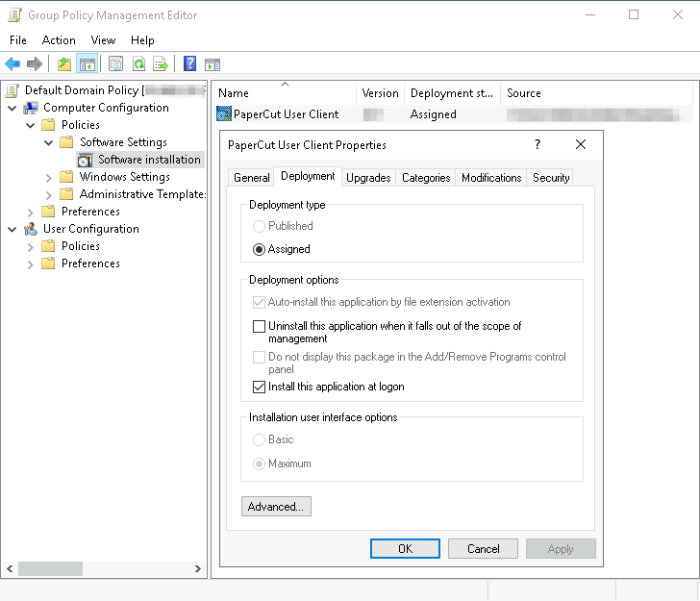Toggle Auto-install by file extension activation
700x601 pixels.
(259, 302)
